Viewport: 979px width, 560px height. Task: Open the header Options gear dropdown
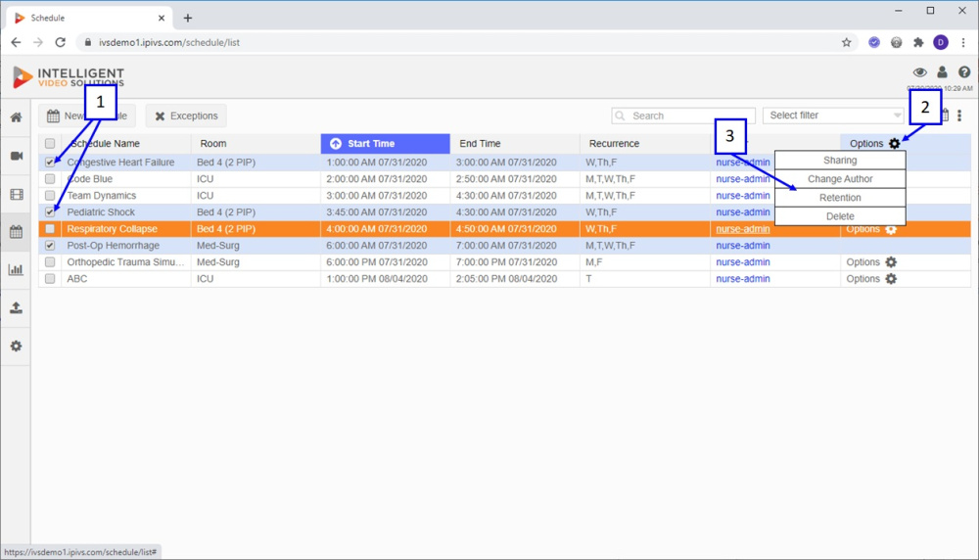[x=894, y=144]
